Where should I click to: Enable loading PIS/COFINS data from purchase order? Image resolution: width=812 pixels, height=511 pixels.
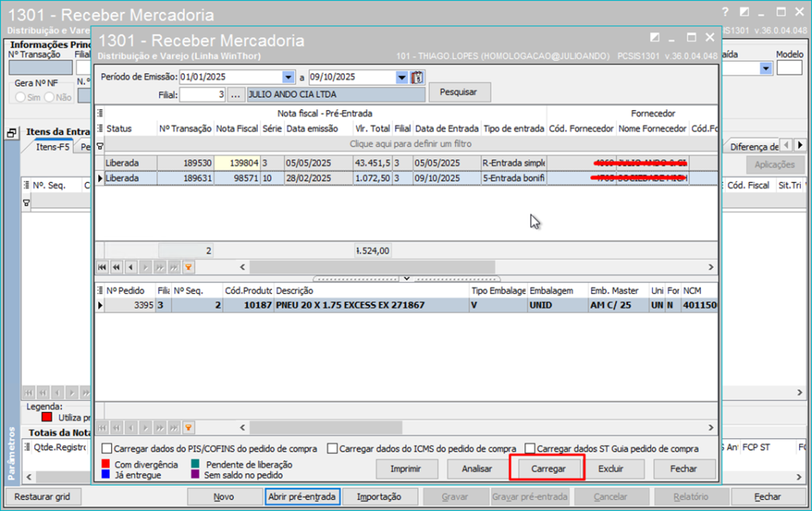[107, 448]
